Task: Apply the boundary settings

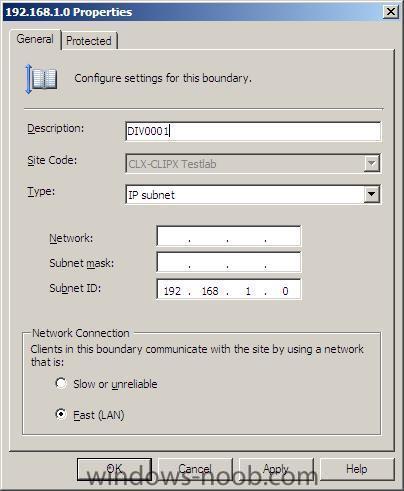Action: click(276, 469)
